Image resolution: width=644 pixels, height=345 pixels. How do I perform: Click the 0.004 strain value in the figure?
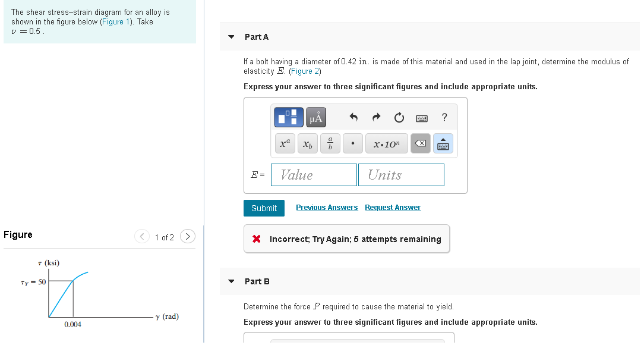click(x=72, y=324)
